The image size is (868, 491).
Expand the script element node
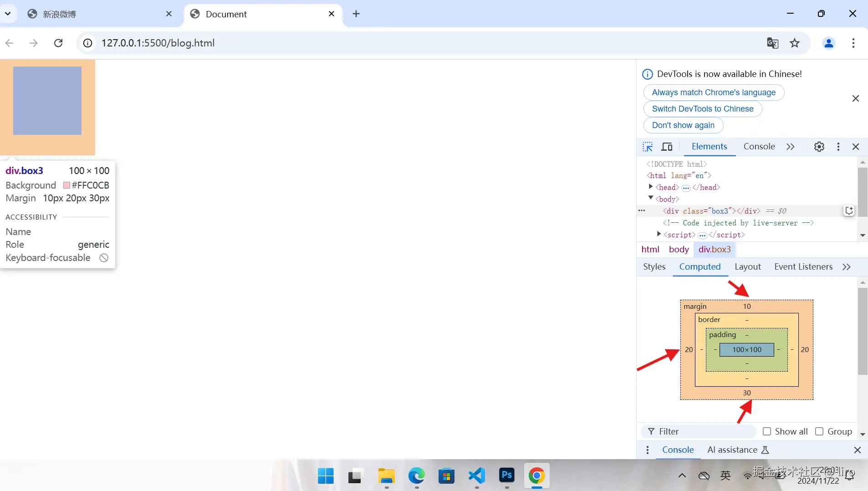pos(659,234)
